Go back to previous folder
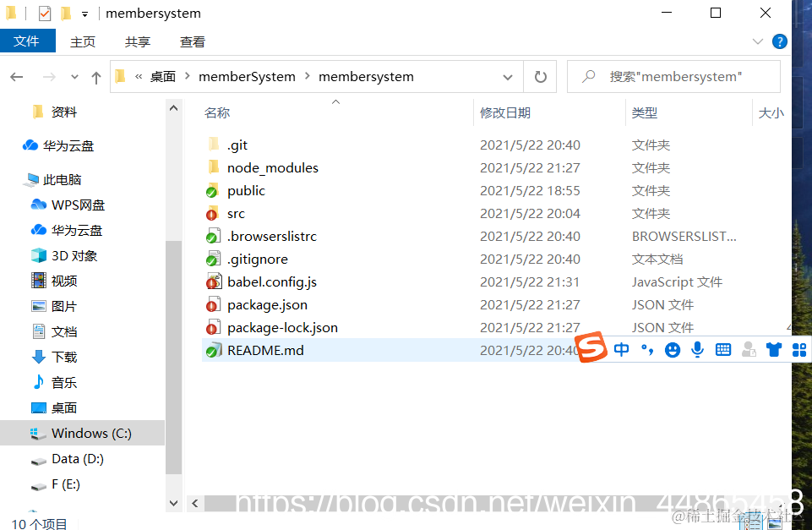The height and width of the screenshot is (530, 812). pyautogui.click(x=17, y=77)
